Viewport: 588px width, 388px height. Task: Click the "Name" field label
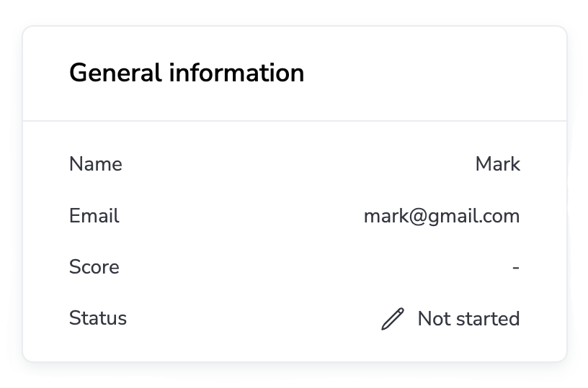coord(96,164)
